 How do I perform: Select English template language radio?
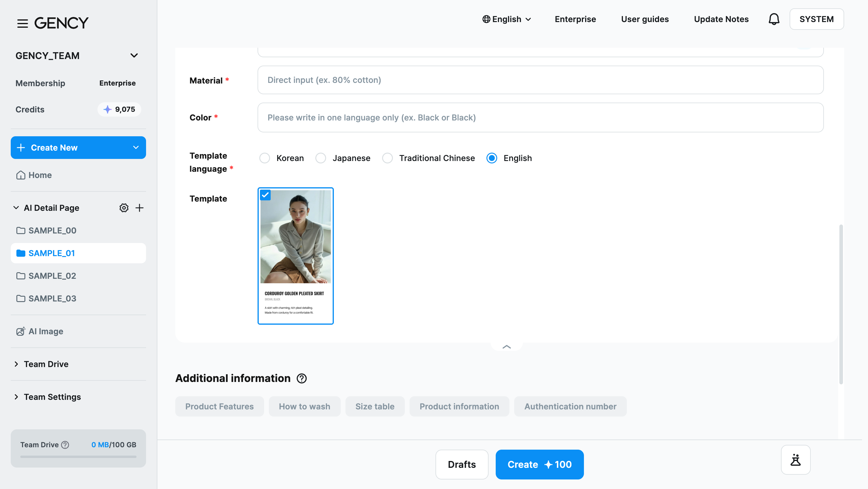click(492, 158)
